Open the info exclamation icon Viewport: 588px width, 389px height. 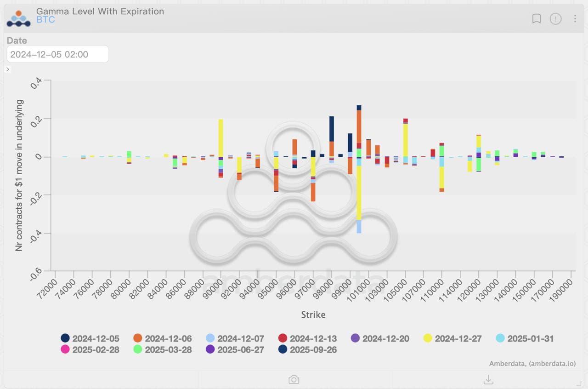click(556, 18)
